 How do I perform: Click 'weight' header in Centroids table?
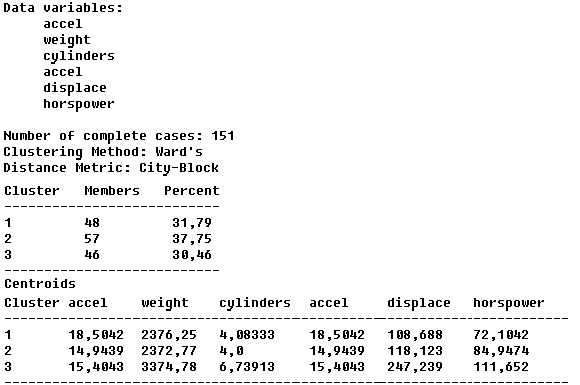[x=165, y=303]
